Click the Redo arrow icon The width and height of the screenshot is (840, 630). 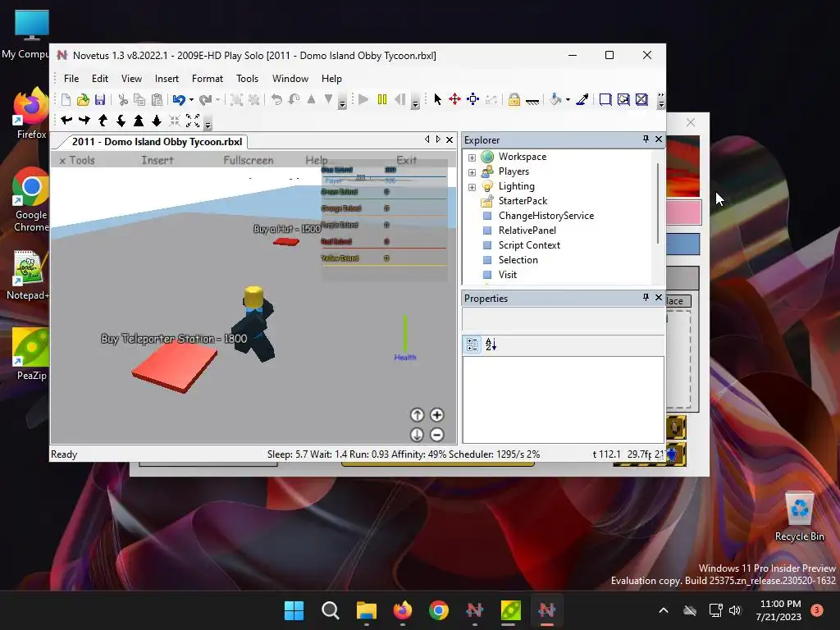pyautogui.click(x=205, y=99)
